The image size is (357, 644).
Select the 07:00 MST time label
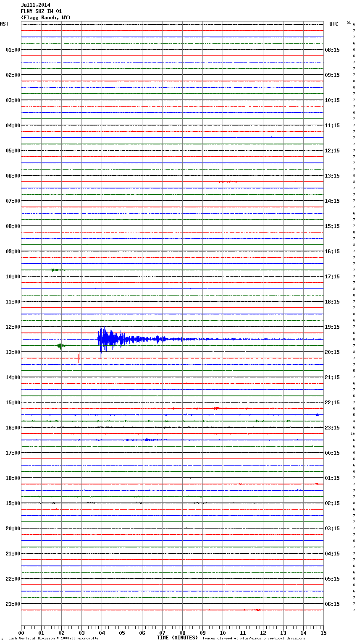pos(13,201)
